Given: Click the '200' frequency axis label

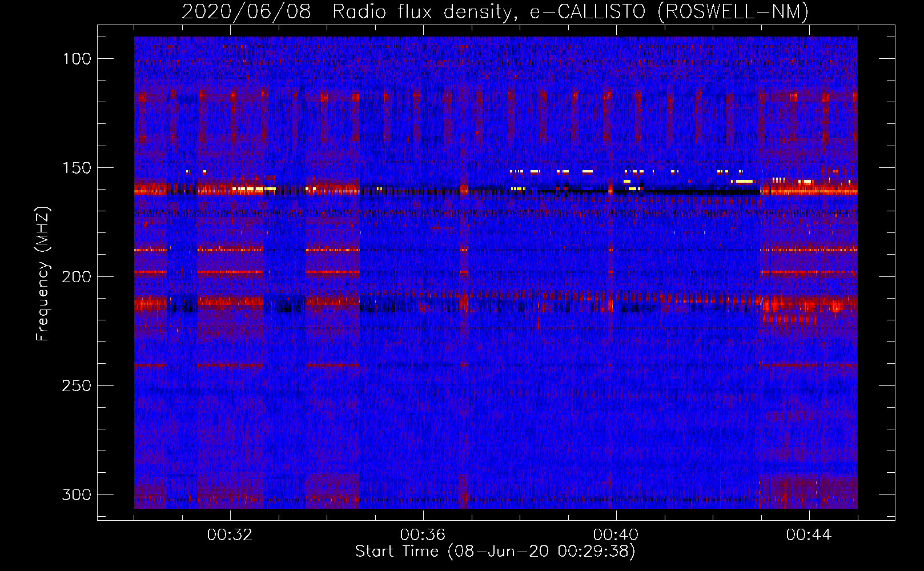Looking at the screenshot, I should coord(77,277).
